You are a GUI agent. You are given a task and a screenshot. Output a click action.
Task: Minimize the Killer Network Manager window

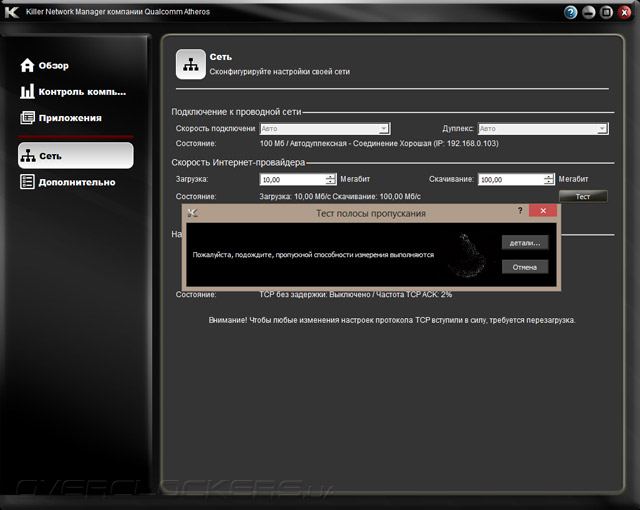[588, 13]
